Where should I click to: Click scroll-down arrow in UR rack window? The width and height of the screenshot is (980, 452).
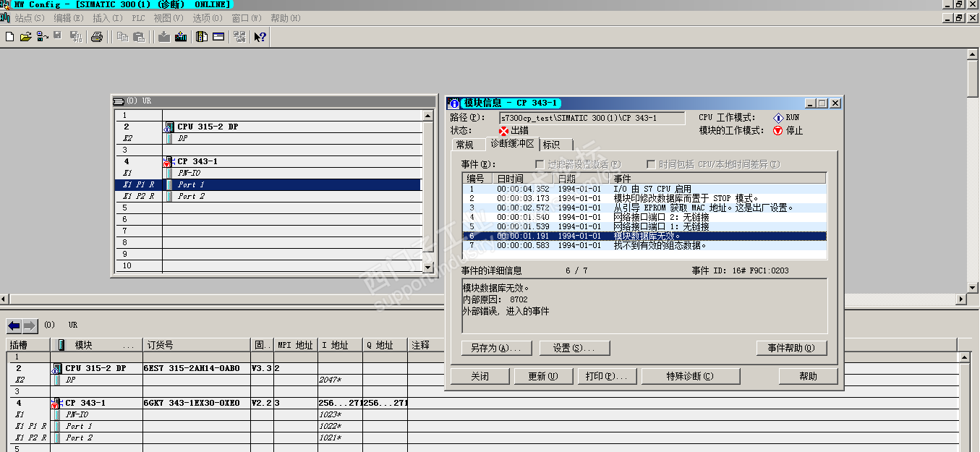(x=427, y=267)
